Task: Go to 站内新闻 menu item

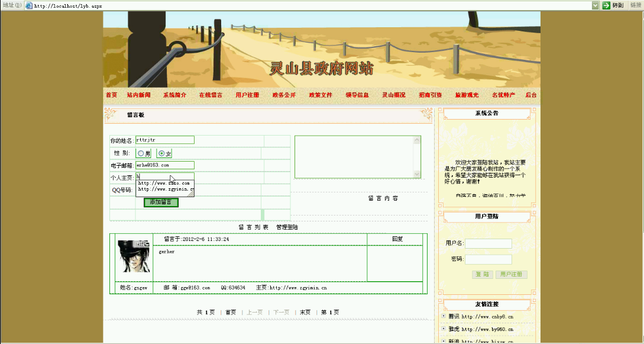Action: [x=139, y=95]
